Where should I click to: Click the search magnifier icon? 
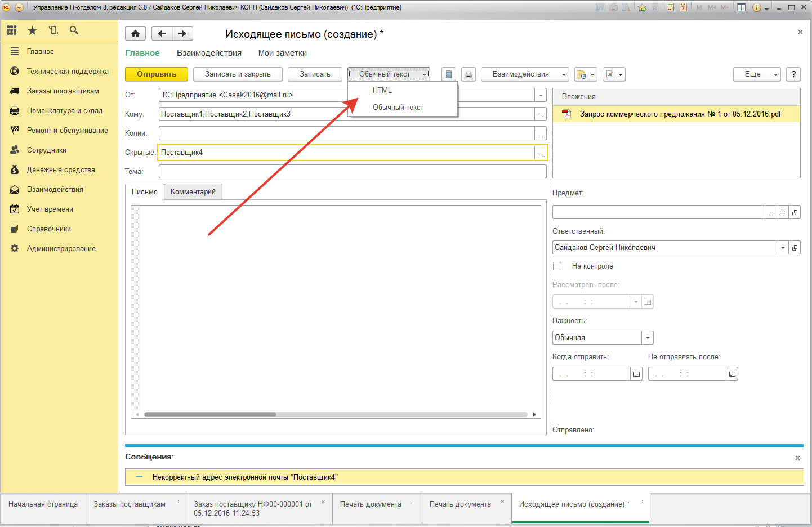click(74, 30)
